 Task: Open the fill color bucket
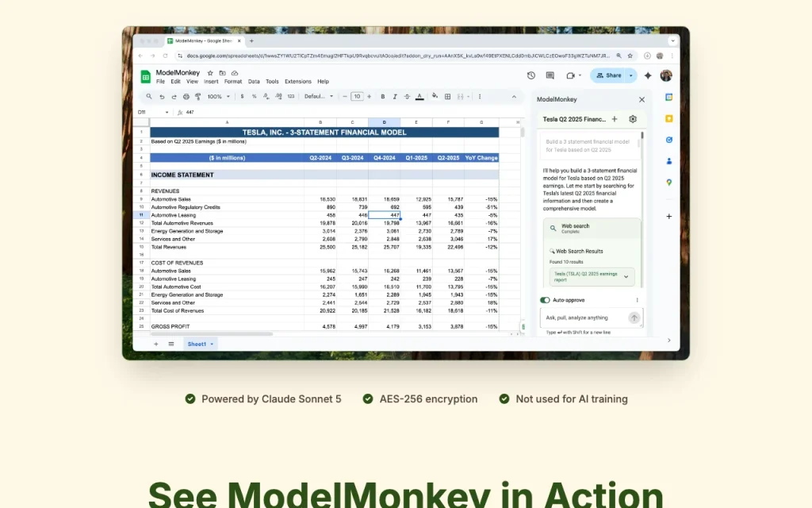[x=435, y=96]
